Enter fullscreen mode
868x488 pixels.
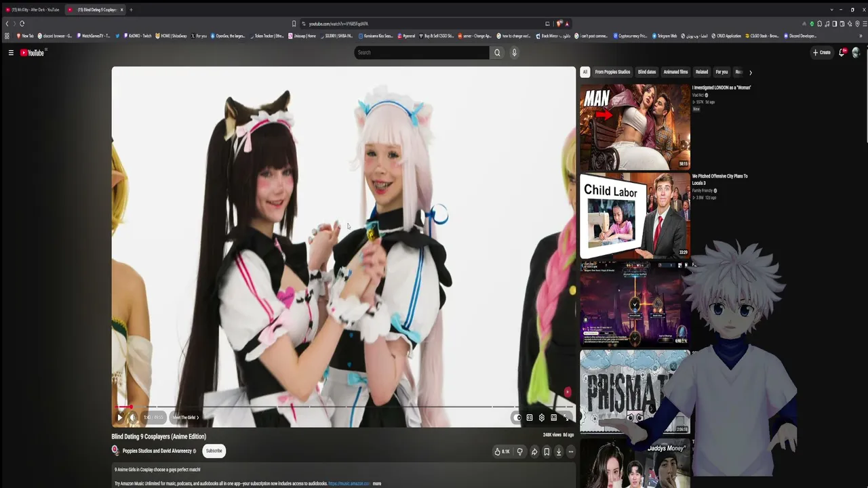(566, 418)
